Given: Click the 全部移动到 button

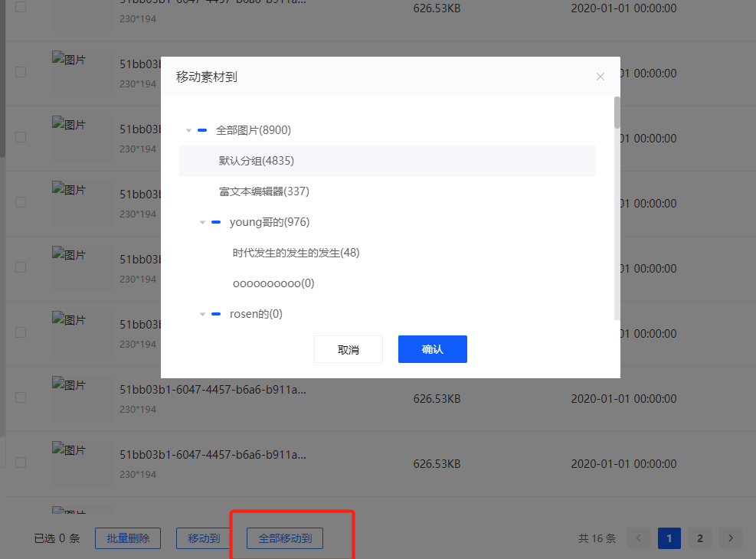Looking at the screenshot, I should (285, 538).
